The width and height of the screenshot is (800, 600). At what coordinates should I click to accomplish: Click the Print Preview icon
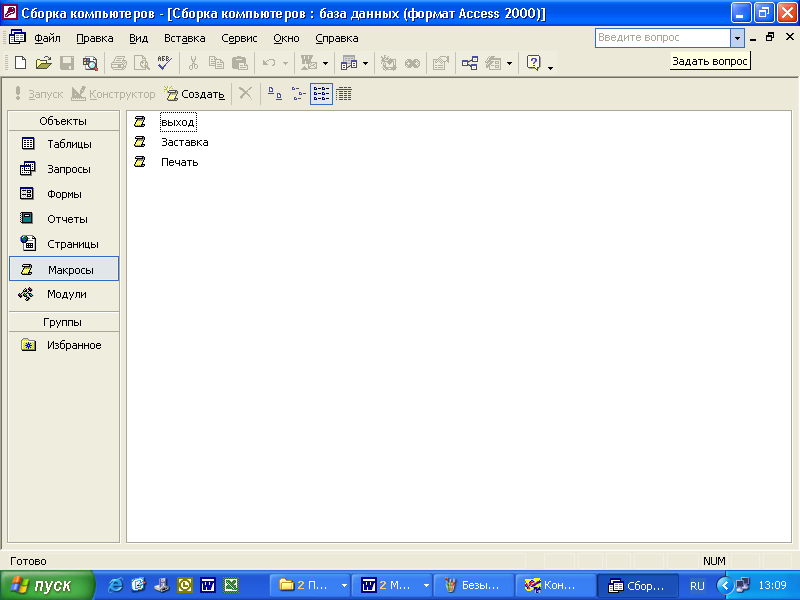click(141, 63)
